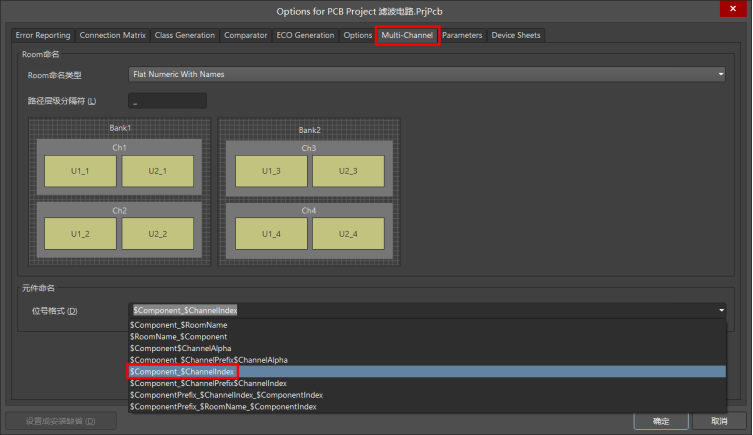753x435 pixels.
Task: Click the Parameters tab
Action: pyautogui.click(x=462, y=35)
